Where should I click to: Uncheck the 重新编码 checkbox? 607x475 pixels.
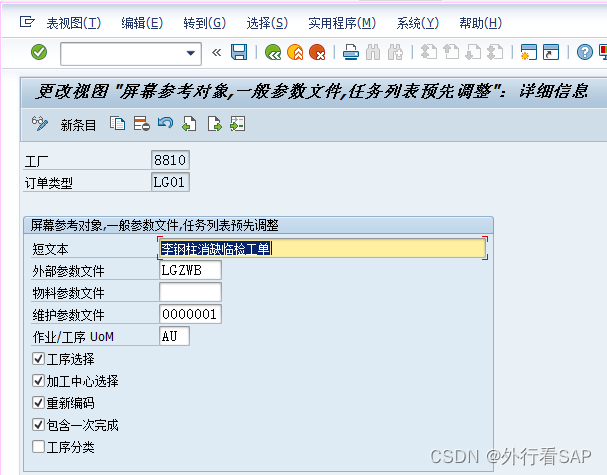click(x=38, y=403)
